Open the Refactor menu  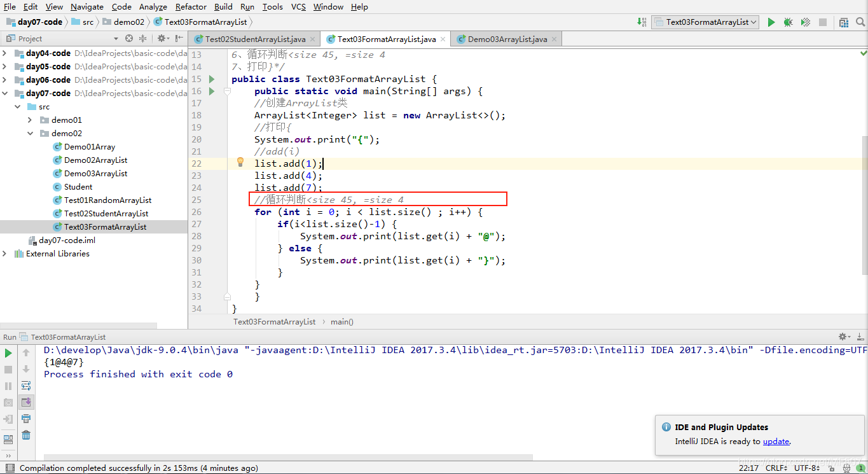tap(191, 6)
